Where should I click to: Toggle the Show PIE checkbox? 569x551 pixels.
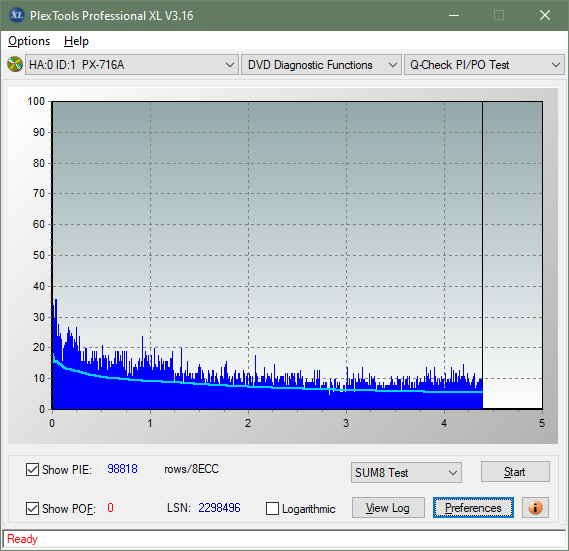click(x=32, y=469)
